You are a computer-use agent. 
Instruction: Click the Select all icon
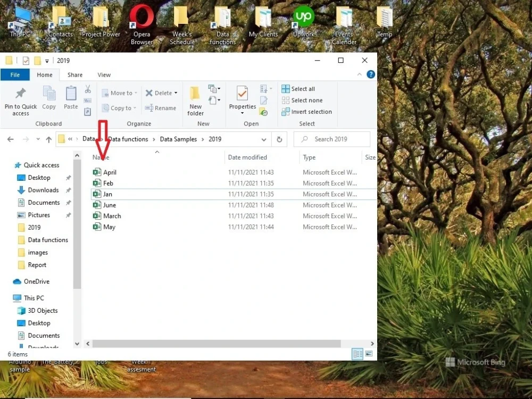(286, 88)
